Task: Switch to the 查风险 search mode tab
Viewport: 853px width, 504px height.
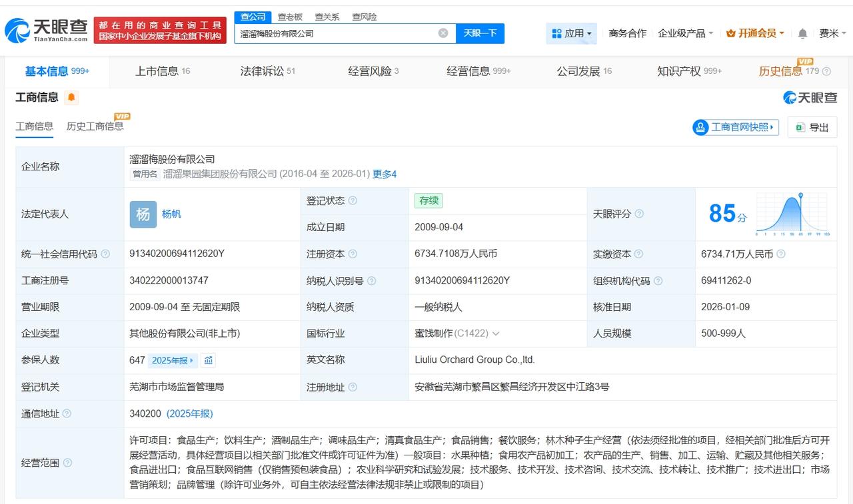Action: 364,17
